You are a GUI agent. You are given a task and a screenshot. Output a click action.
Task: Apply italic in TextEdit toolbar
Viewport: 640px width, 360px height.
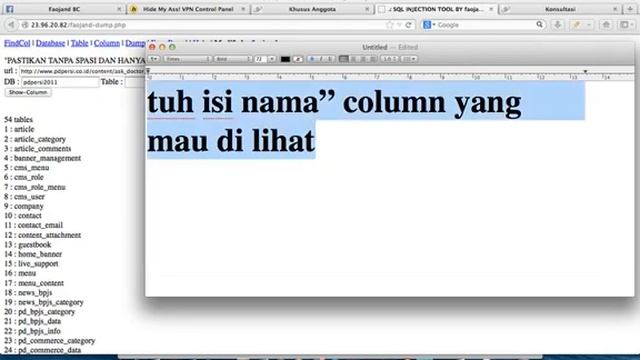pyautogui.click(x=321, y=59)
